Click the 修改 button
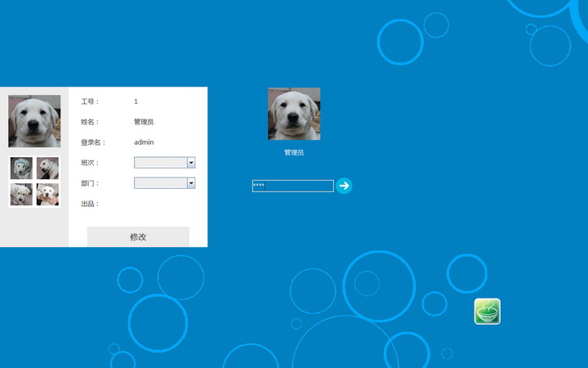This screenshot has height=368, width=588. [x=138, y=236]
